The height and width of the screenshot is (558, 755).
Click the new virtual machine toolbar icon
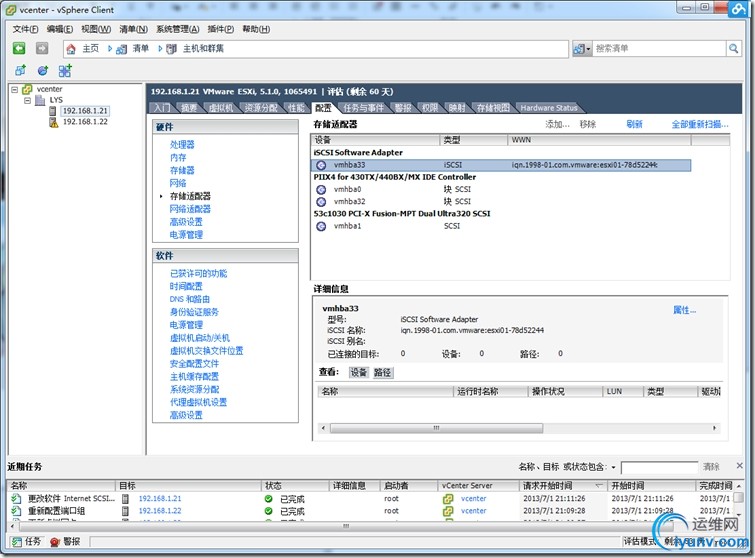(21, 71)
